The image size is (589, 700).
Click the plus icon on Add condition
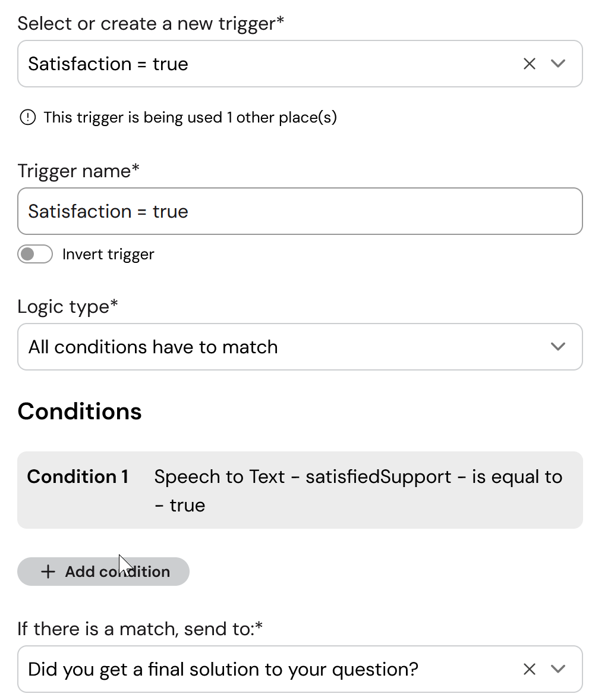click(x=48, y=572)
